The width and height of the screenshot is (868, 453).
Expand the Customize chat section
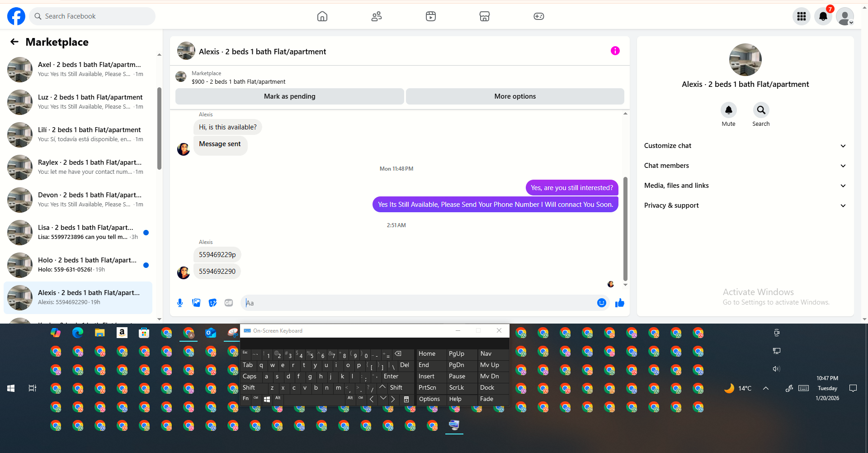[745, 146]
